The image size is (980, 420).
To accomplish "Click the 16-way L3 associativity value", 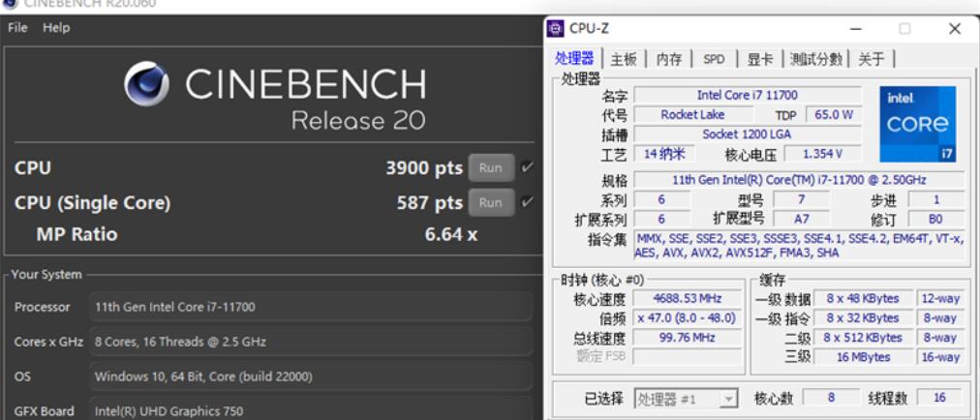I will tap(940, 357).
